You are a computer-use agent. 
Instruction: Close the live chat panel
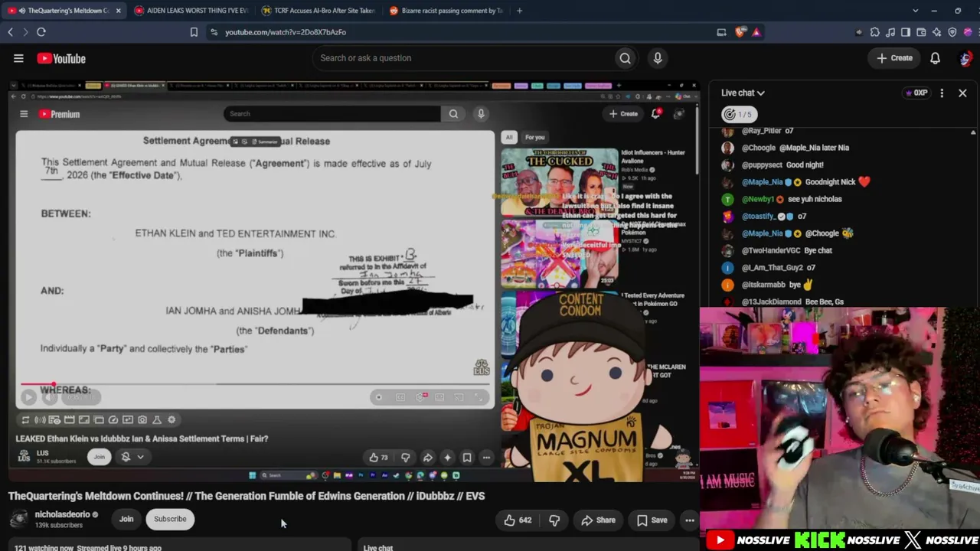(x=962, y=93)
